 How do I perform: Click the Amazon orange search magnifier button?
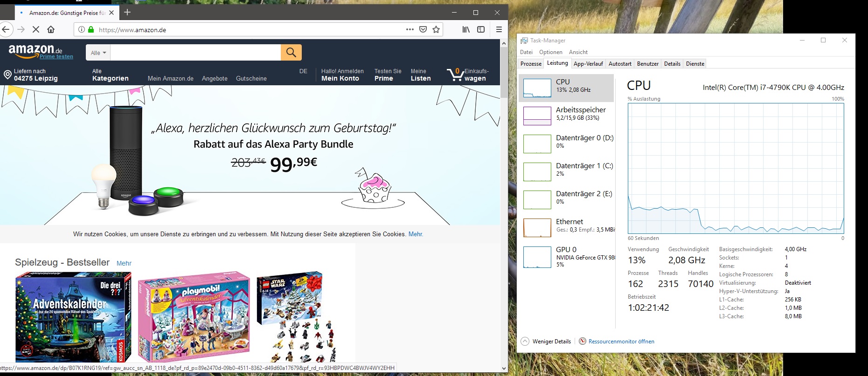[x=291, y=52]
